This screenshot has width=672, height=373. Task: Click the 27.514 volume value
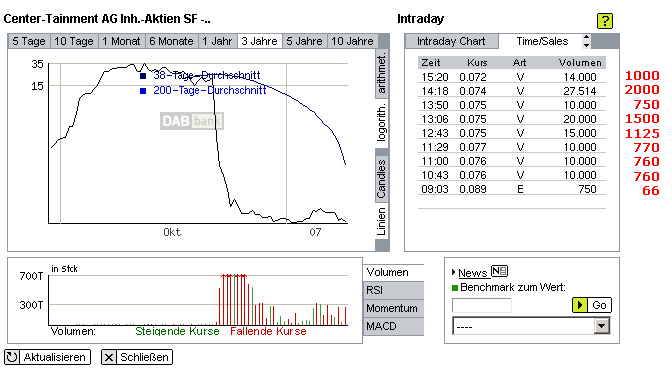[x=579, y=91]
